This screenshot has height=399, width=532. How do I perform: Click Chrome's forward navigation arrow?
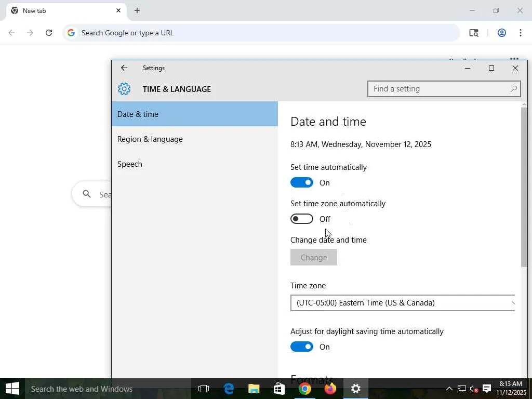point(30,33)
